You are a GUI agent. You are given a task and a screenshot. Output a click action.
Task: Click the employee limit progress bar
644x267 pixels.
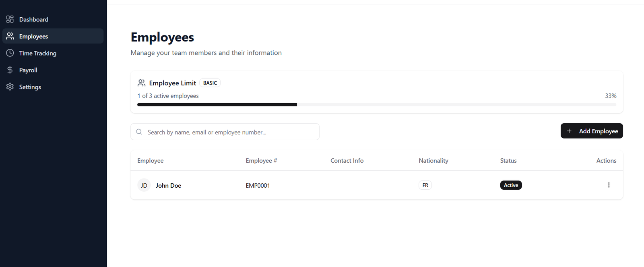(x=376, y=105)
